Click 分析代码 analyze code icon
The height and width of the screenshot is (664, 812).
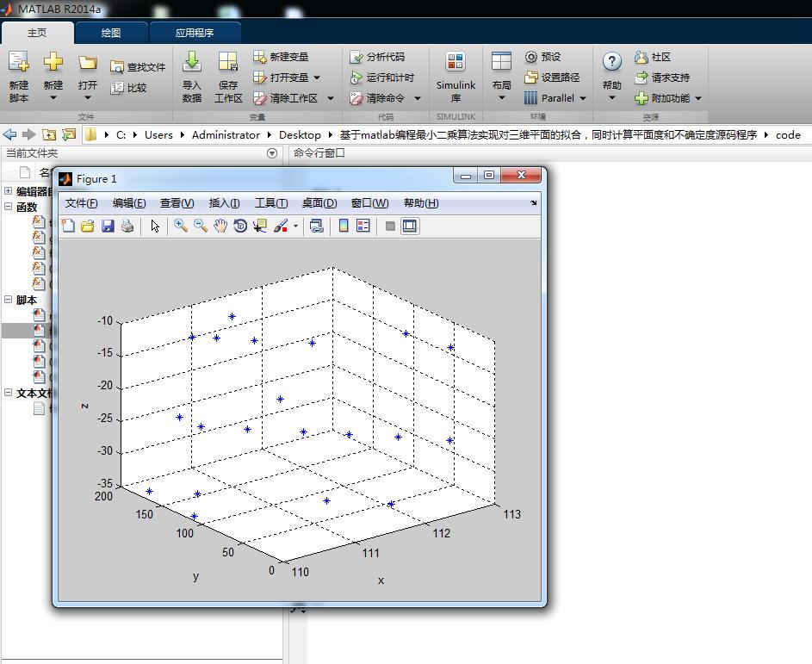pyautogui.click(x=356, y=57)
